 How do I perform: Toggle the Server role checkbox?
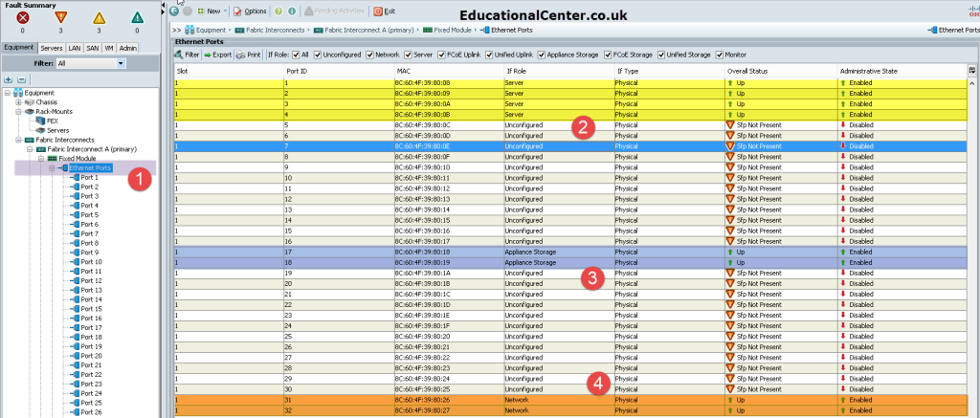tap(408, 55)
